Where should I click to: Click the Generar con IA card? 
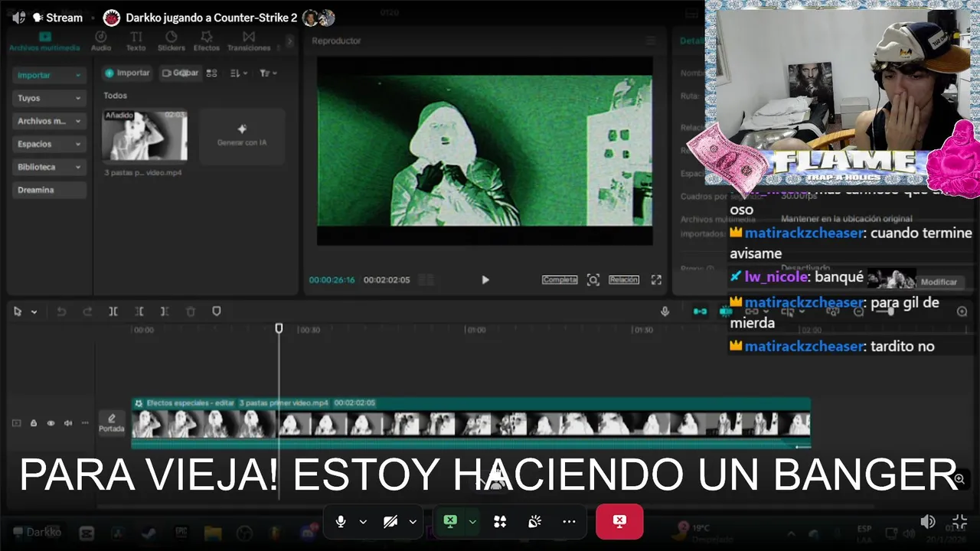242,135
